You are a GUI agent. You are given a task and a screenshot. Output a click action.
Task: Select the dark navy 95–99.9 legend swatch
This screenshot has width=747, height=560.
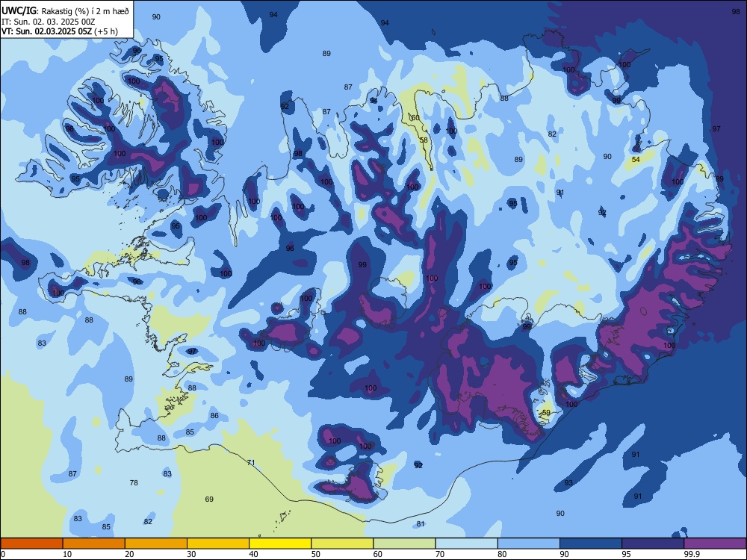point(653,544)
